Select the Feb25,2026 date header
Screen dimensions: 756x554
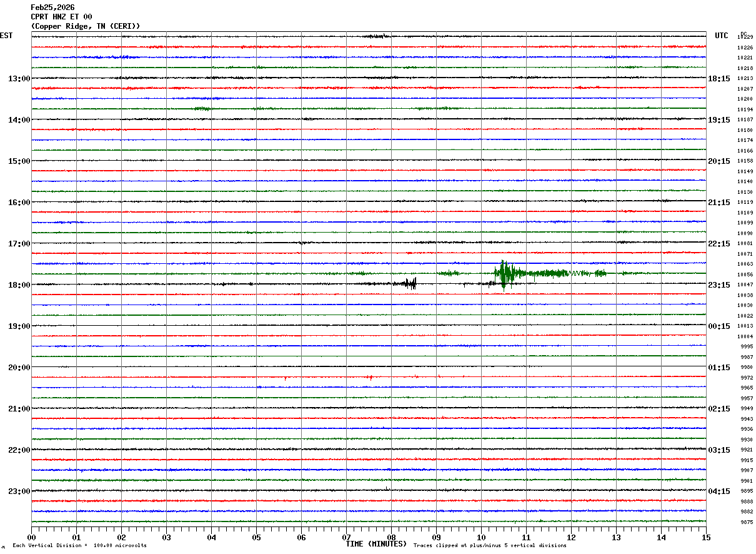click(52, 8)
